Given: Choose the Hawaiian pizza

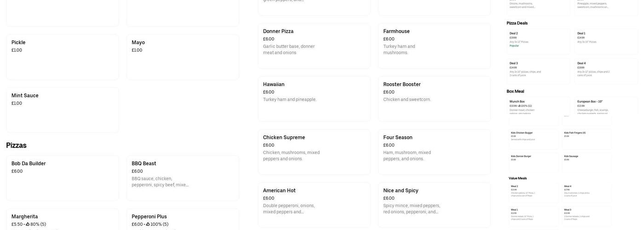Looking at the screenshot, I should coord(314,98).
